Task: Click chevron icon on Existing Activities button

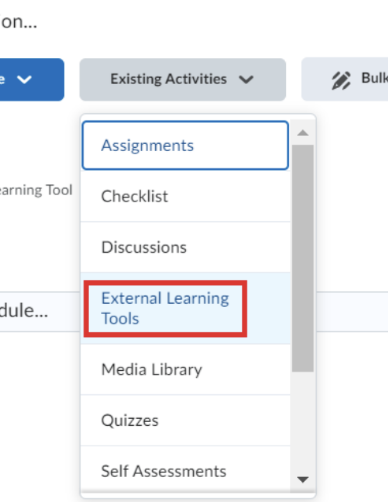Action: pos(246,80)
